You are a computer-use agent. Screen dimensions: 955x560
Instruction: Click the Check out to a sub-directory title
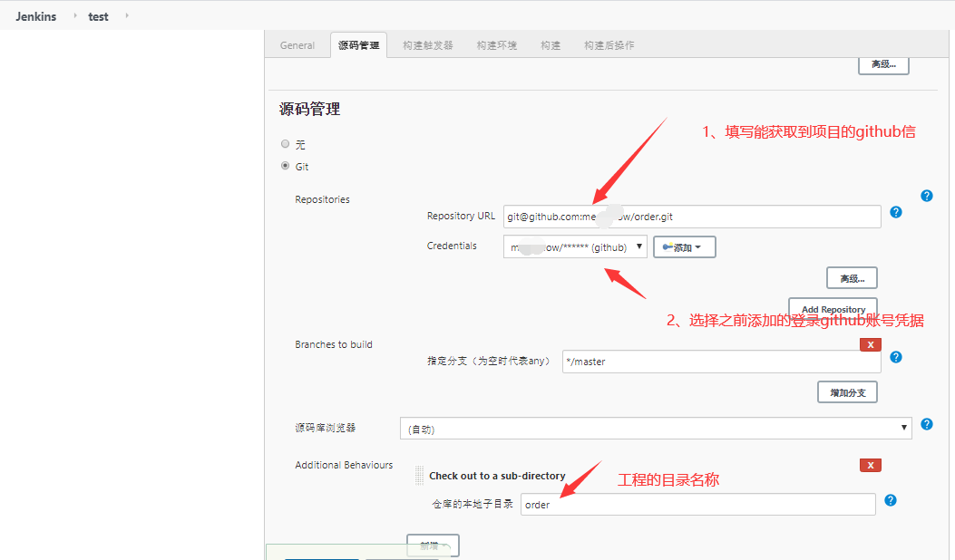coord(497,476)
